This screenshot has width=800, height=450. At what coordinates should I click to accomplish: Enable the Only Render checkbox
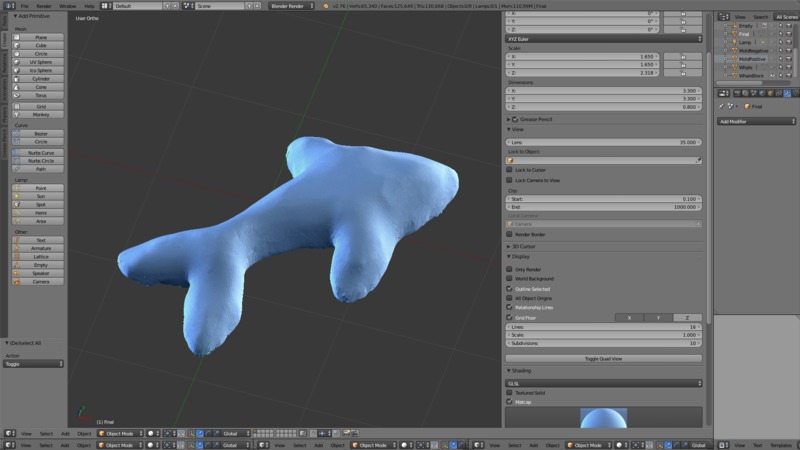click(x=509, y=269)
